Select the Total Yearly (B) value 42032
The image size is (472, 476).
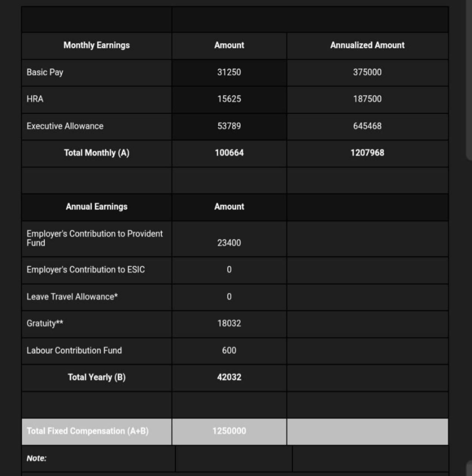(229, 377)
